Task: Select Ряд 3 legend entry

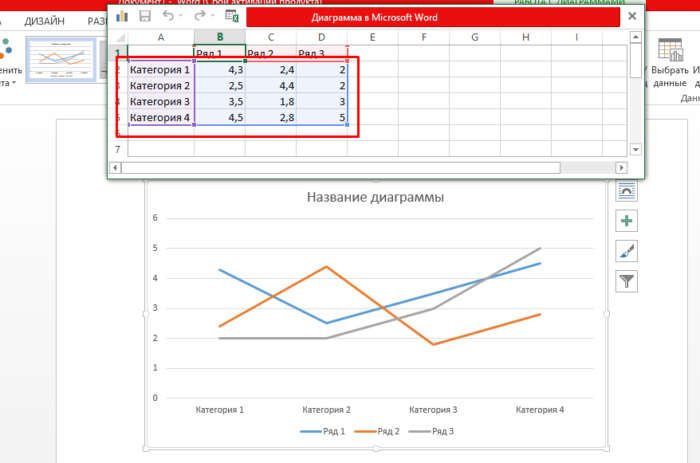Action: point(431,431)
